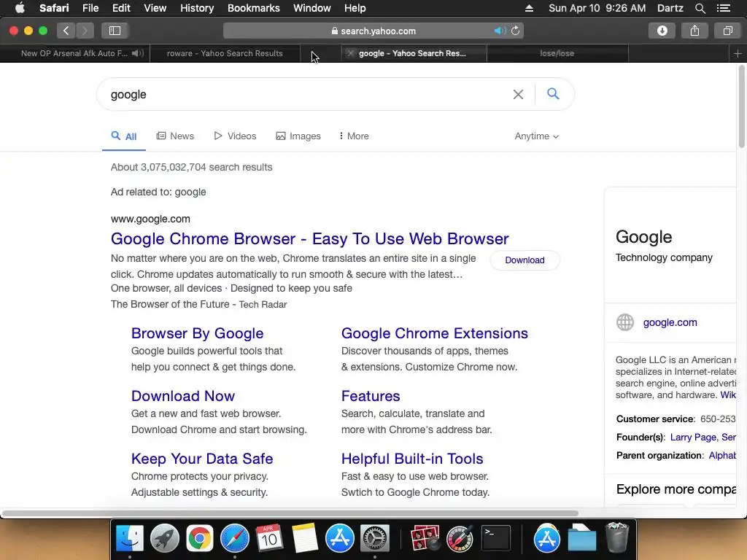Show the Safari sidebar
747x560 pixels.
click(x=115, y=31)
